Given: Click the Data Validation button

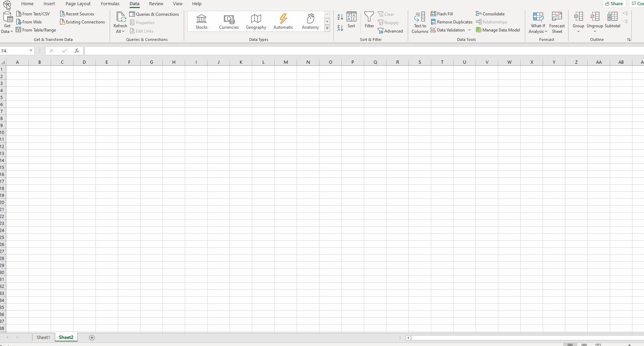Looking at the screenshot, I should [x=448, y=30].
